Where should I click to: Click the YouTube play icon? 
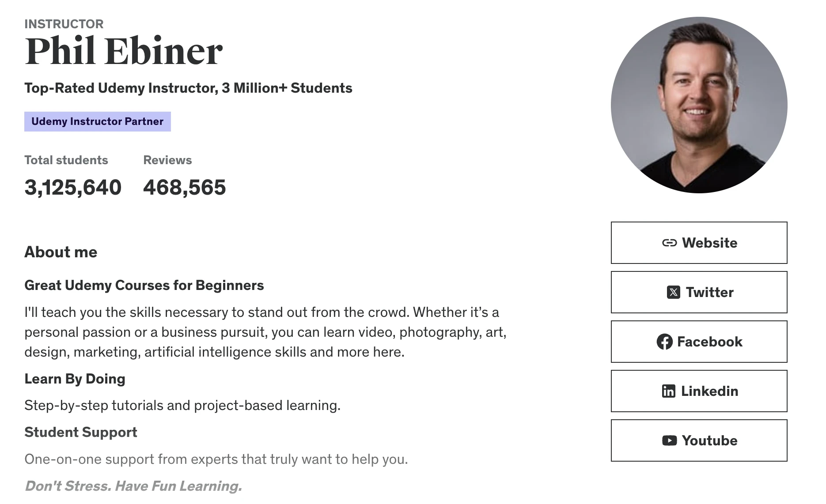669,440
